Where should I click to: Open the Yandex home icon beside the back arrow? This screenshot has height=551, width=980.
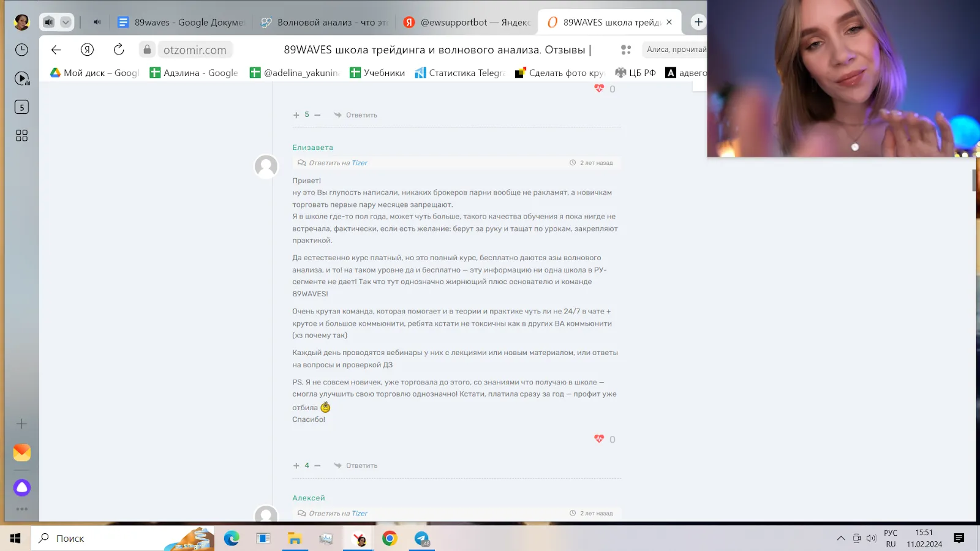(x=87, y=50)
